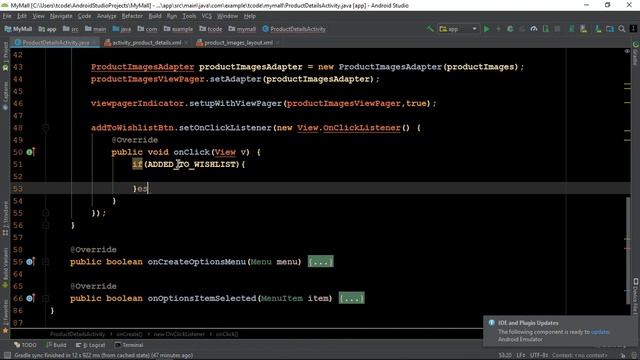This screenshot has width=640, height=360.
Task: Click the inspections eye icon in the editor corner
Action: click(627, 51)
